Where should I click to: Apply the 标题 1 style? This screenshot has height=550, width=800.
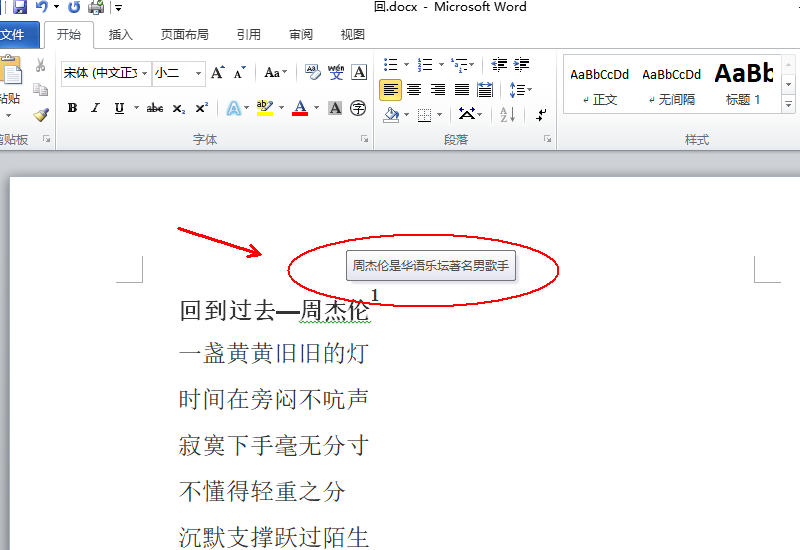click(x=743, y=85)
